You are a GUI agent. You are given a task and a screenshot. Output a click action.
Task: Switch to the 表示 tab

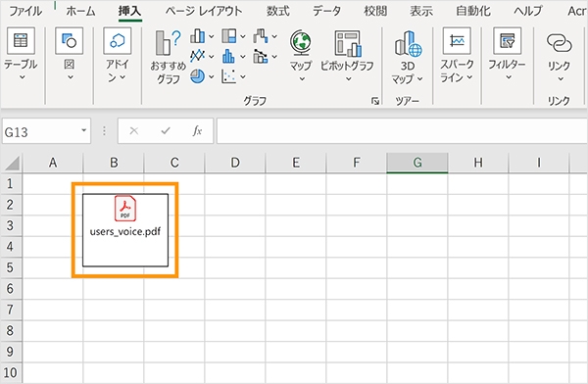click(x=421, y=11)
